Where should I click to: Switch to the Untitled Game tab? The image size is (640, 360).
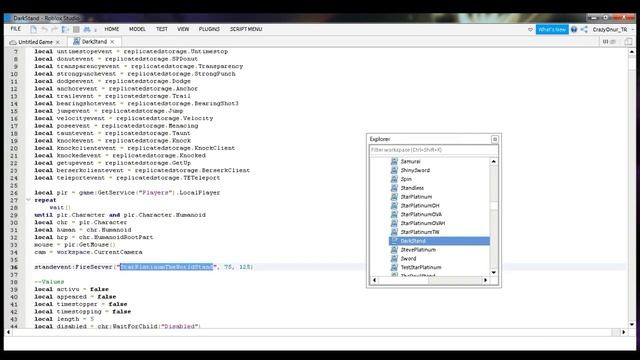pyautogui.click(x=36, y=42)
